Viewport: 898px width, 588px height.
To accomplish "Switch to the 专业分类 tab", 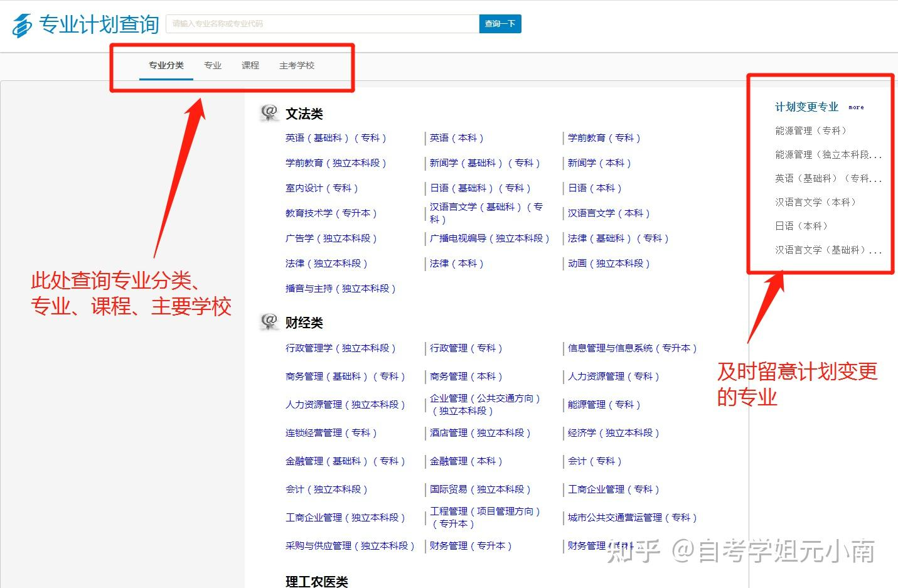I will pyautogui.click(x=166, y=65).
